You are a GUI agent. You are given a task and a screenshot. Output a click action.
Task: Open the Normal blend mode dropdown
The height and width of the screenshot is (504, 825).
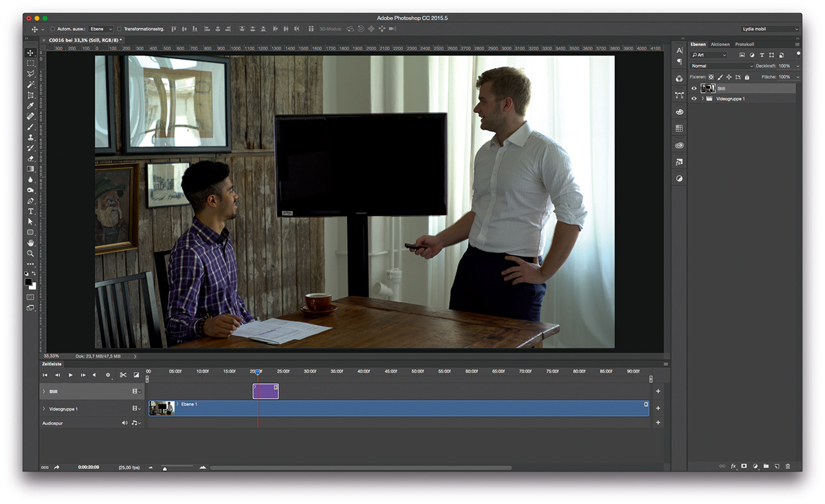[x=720, y=66]
